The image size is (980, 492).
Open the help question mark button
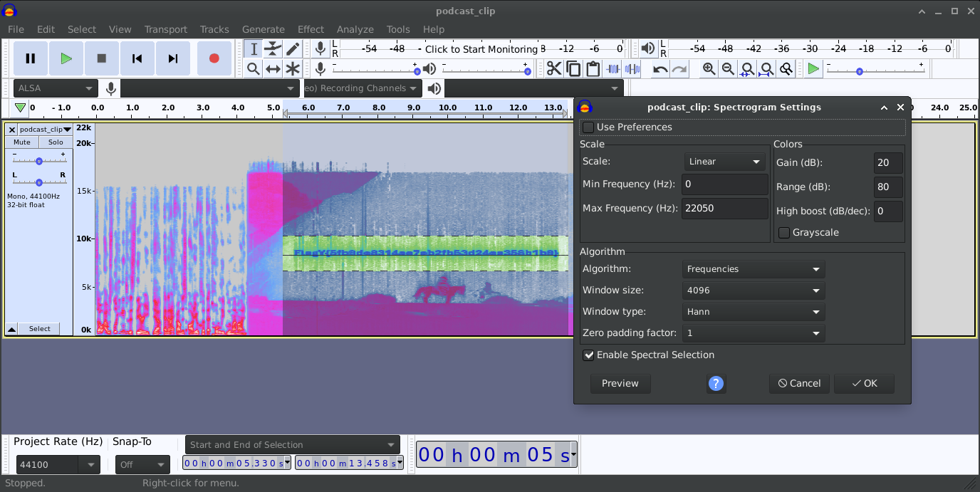pyautogui.click(x=716, y=384)
